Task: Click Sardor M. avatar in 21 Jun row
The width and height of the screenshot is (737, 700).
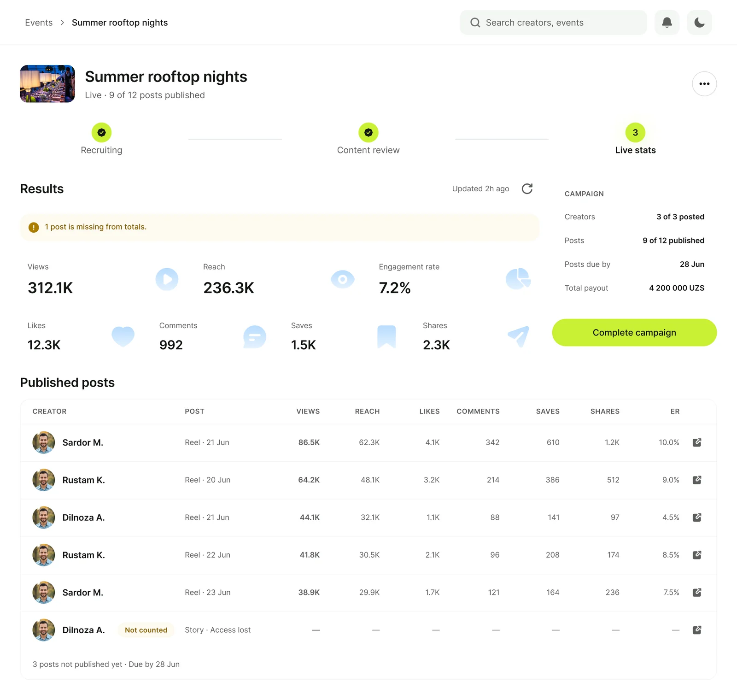Action: coord(44,442)
